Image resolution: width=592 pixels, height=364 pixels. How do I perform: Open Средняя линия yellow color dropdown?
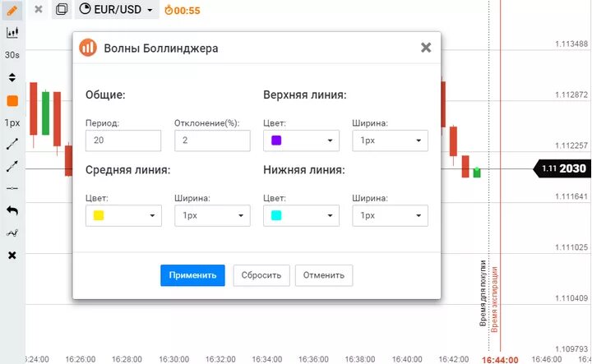[123, 216]
